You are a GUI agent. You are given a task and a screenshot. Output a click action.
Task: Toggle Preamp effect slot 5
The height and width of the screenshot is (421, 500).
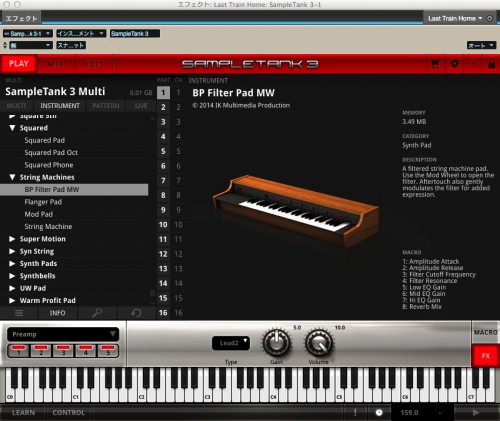108,351
